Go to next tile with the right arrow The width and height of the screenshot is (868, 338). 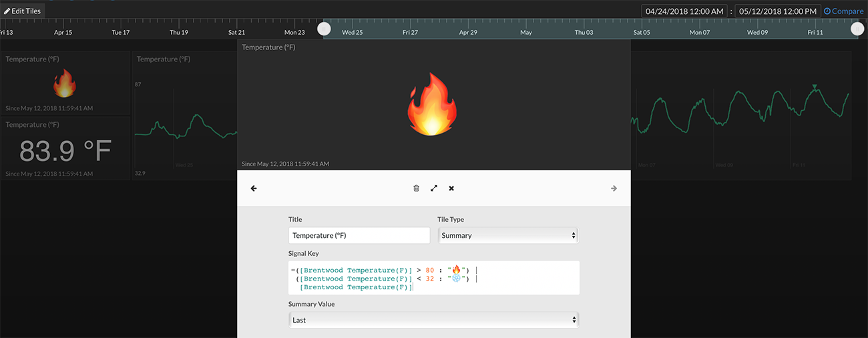tap(614, 188)
